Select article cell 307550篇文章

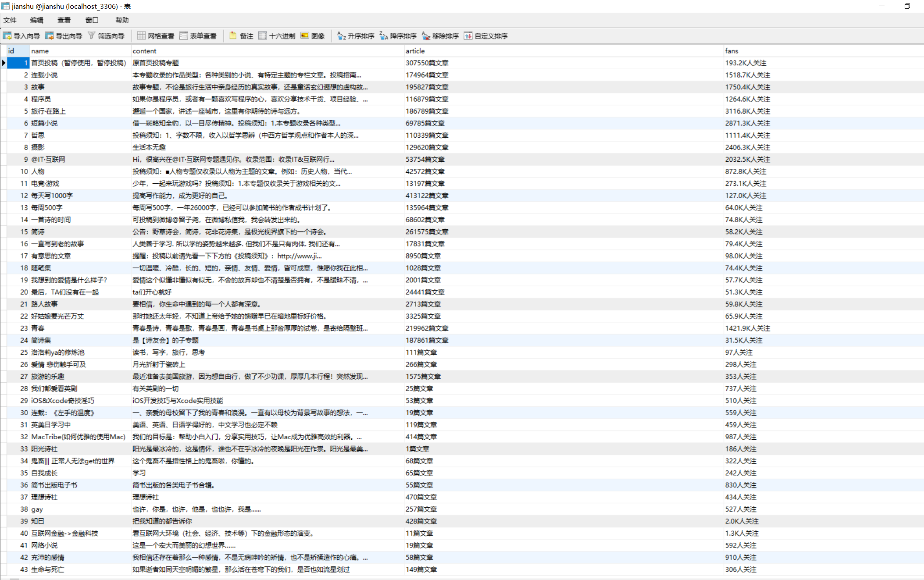(564, 63)
